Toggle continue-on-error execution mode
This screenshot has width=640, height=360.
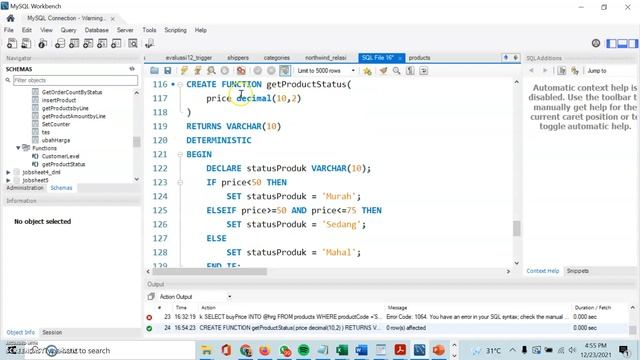[x=241, y=71]
